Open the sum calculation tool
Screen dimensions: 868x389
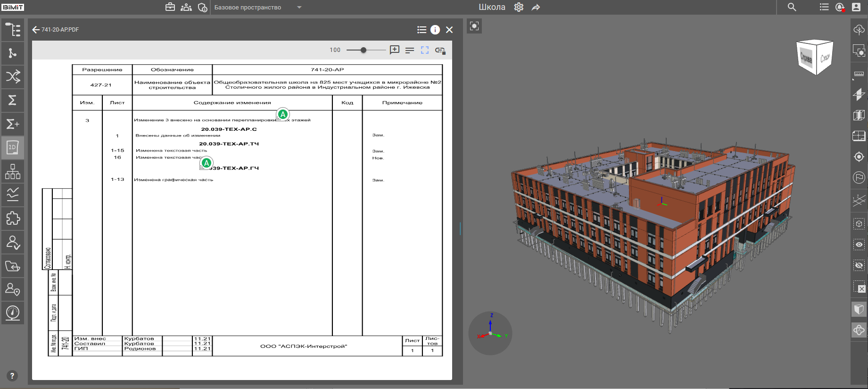click(13, 100)
